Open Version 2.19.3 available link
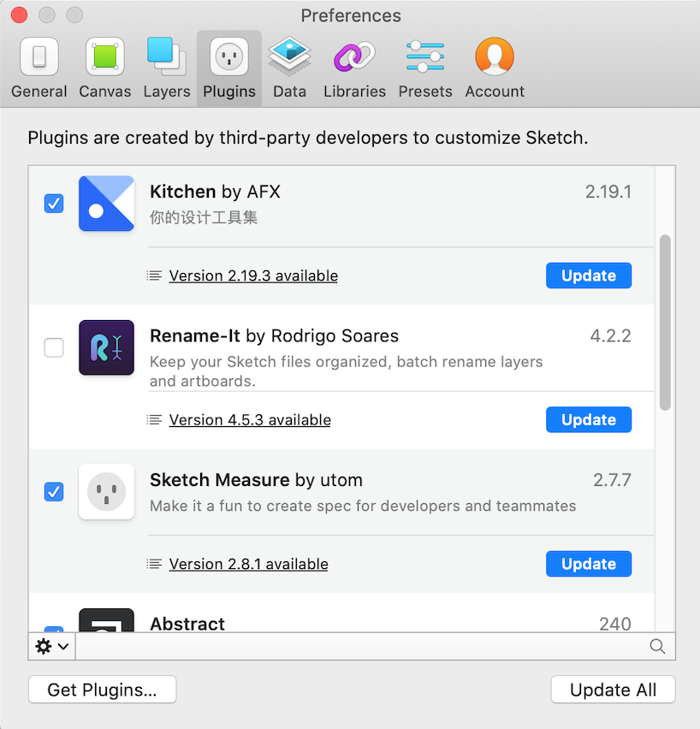 [x=253, y=276]
